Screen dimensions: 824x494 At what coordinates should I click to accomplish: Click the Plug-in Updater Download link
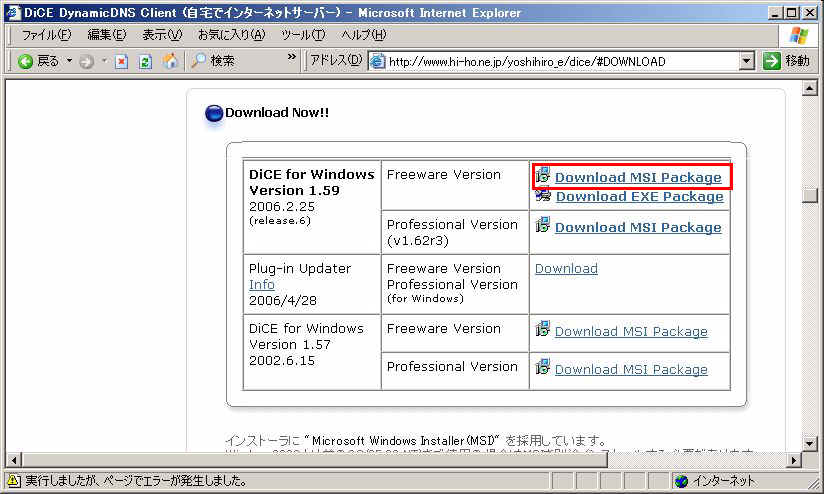[566, 269]
